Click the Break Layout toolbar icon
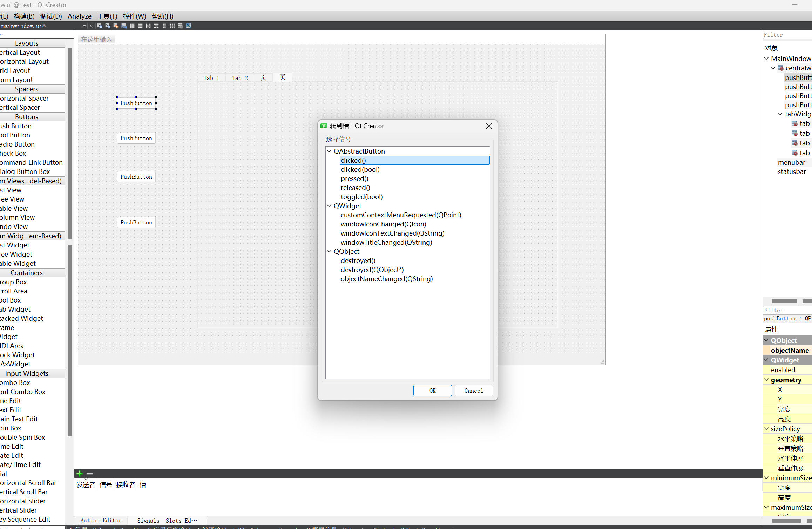812x529 pixels. (x=180, y=26)
